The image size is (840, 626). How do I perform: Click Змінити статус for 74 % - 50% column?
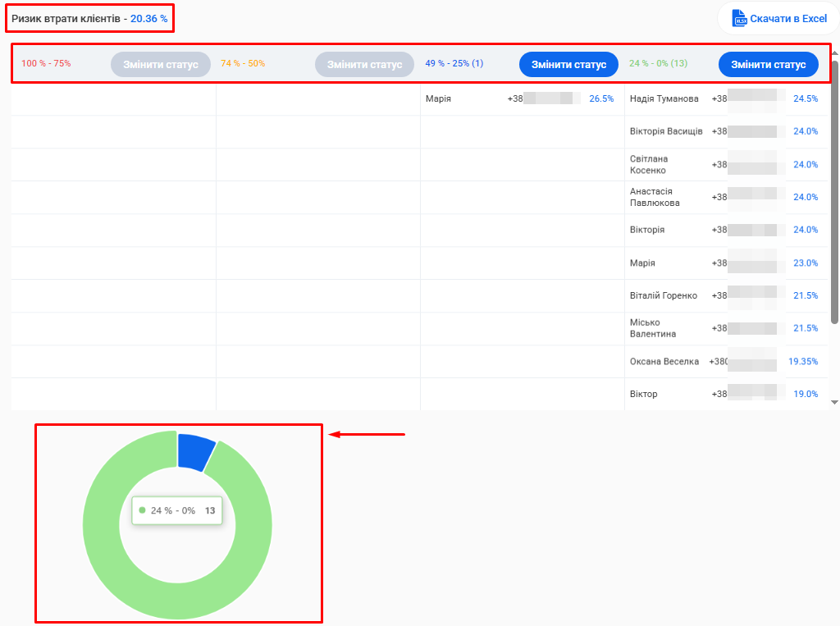click(365, 65)
